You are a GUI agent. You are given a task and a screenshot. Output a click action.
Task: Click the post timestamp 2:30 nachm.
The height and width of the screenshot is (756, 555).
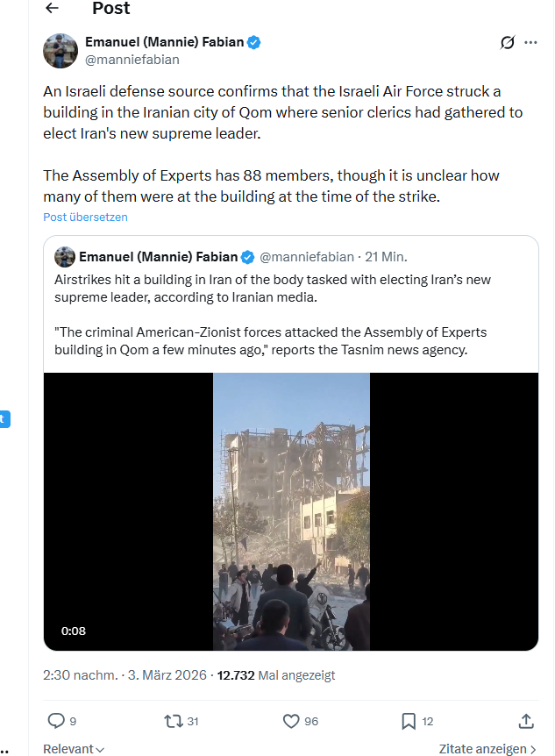tap(80, 675)
